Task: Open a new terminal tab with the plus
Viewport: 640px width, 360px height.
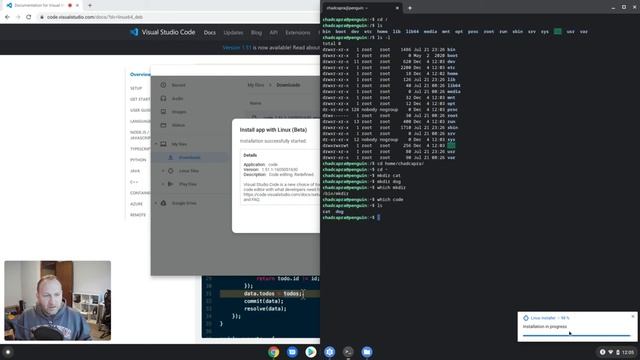Action: click(x=410, y=8)
